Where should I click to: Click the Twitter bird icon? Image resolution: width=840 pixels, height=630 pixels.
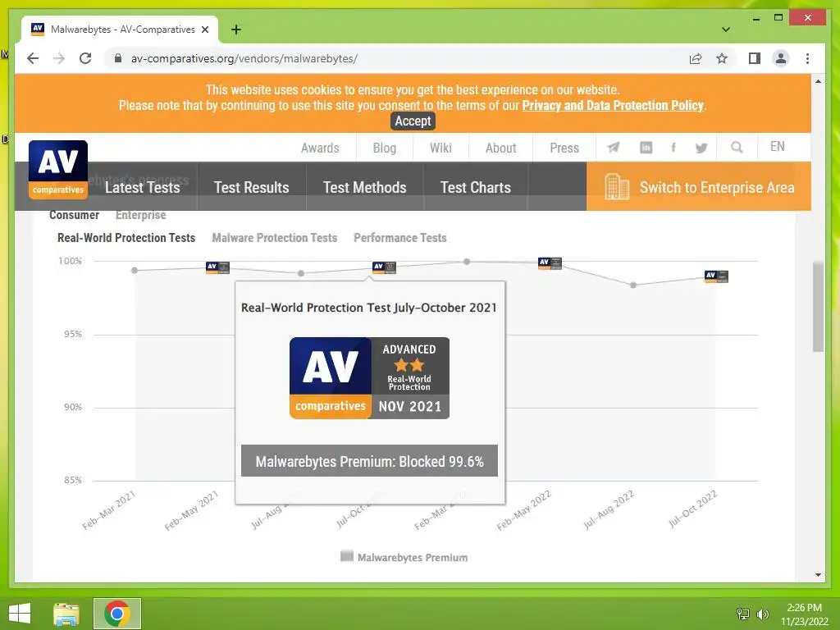click(701, 148)
